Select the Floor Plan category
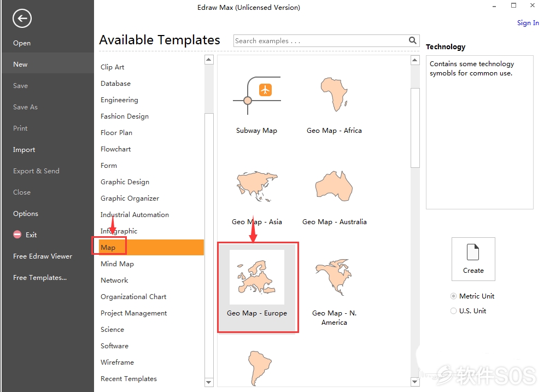544x392 pixels. point(116,132)
